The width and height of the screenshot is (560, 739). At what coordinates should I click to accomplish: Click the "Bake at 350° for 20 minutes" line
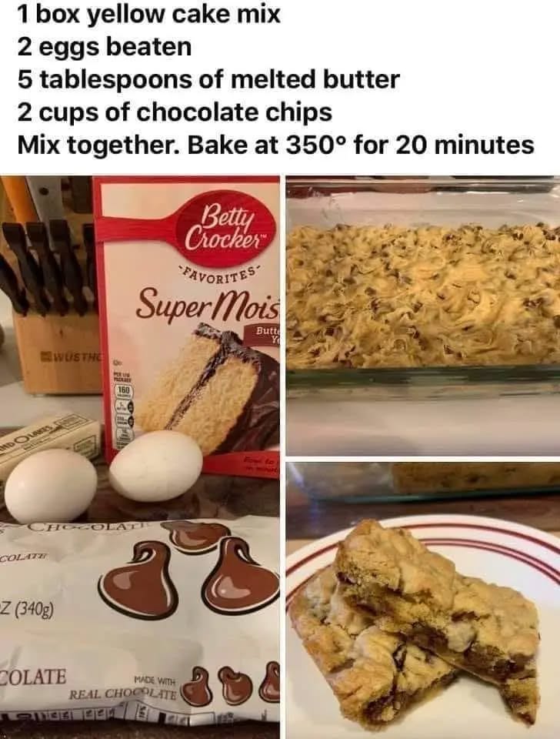361,145
